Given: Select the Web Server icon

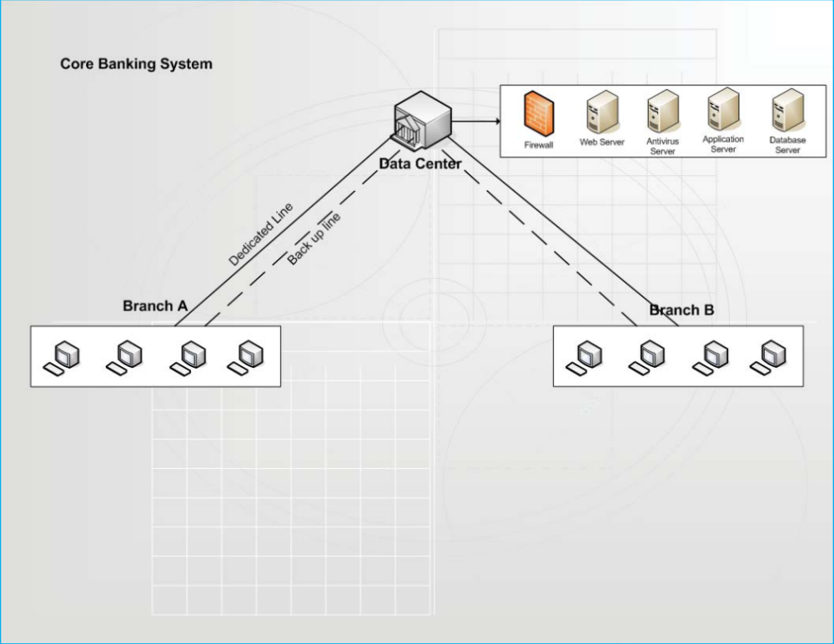Looking at the screenshot, I should (602, 112).
